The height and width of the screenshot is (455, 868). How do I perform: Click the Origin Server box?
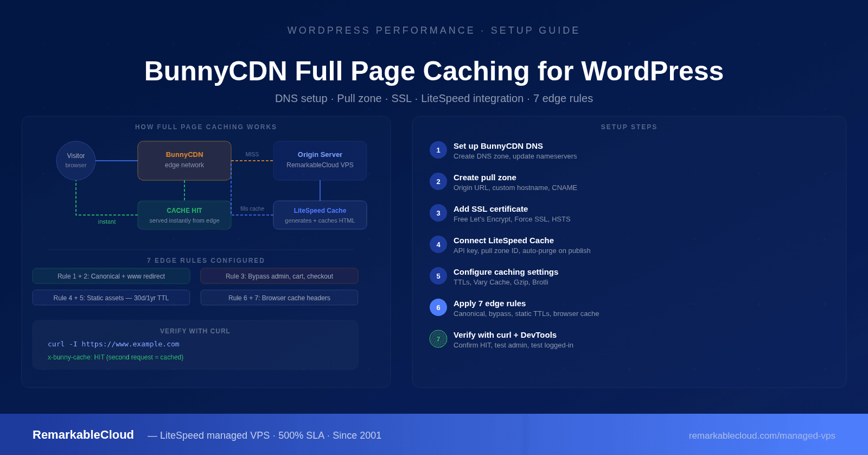[x=320, y=161]
